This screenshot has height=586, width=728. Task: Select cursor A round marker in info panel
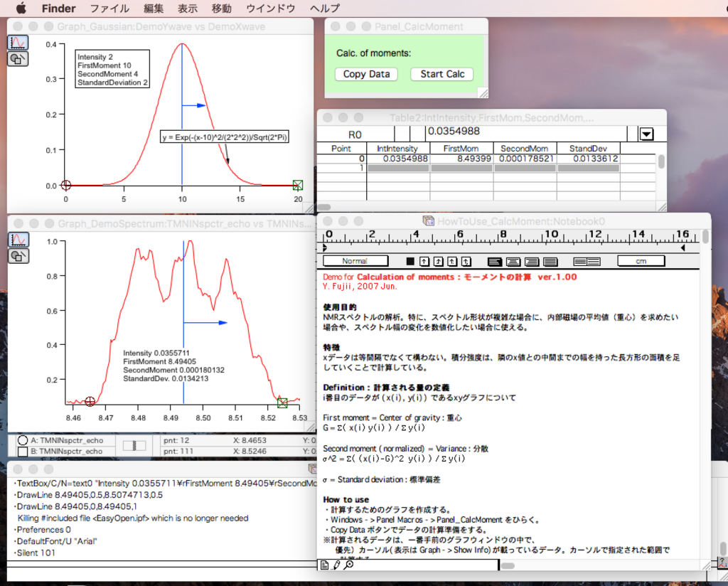pos(23,440)
